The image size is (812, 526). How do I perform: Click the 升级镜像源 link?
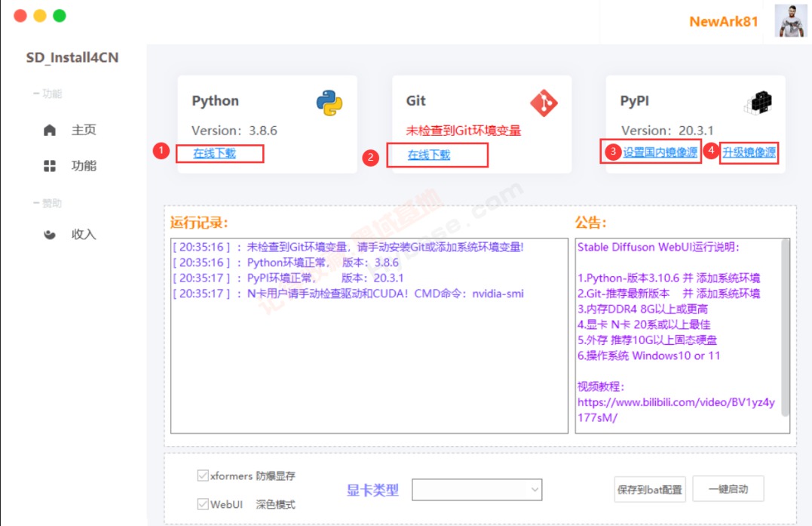(749, 152)
